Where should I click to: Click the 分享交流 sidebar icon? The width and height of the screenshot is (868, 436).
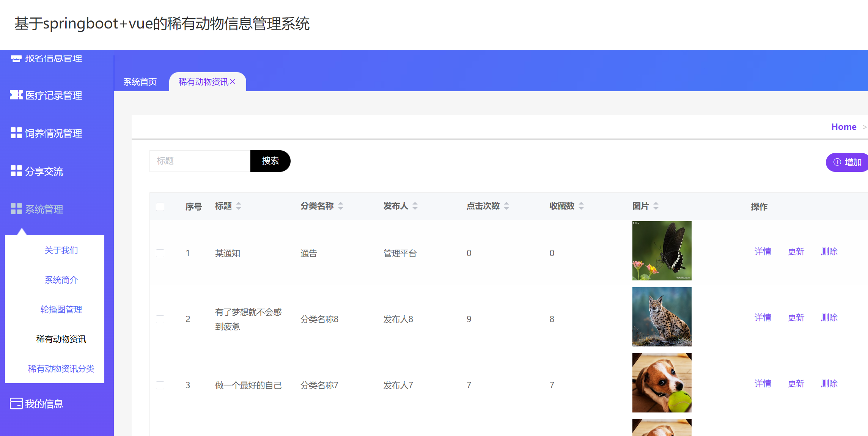(x=16, y=171)
